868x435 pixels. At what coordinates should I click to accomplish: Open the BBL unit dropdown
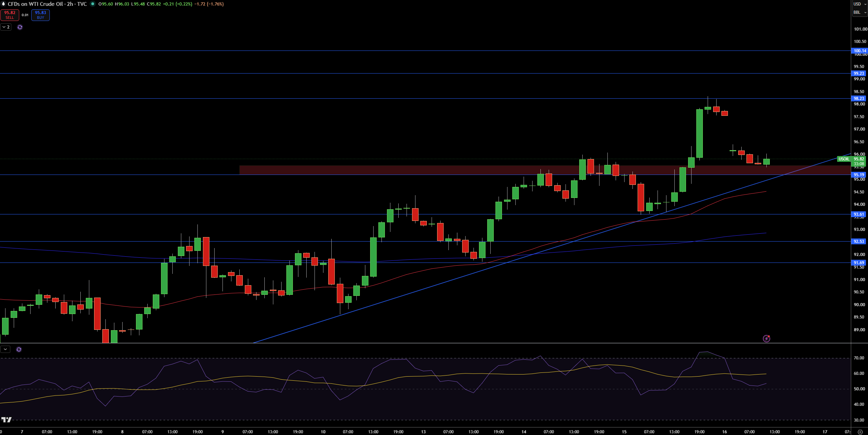[860, 12]
